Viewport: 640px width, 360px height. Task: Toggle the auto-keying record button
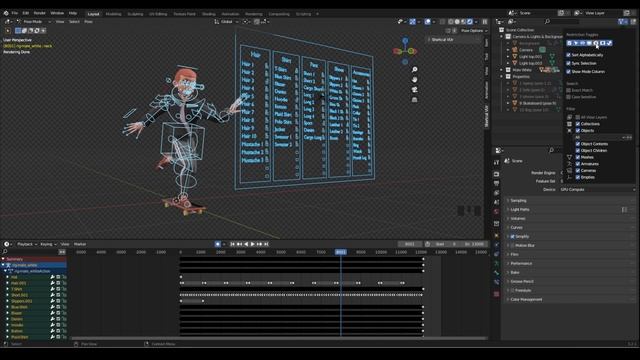(x=218, y=244)
